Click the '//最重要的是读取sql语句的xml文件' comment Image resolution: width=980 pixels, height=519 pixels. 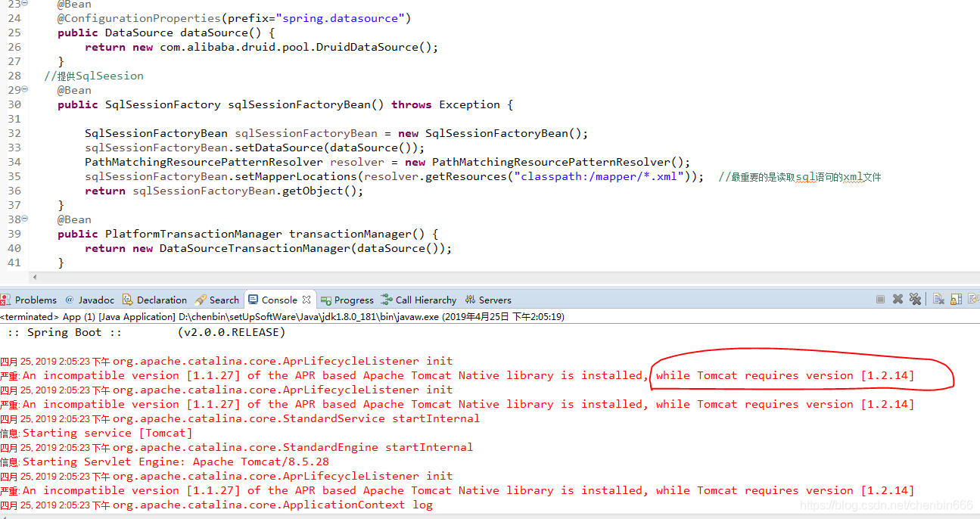point(800,177)
